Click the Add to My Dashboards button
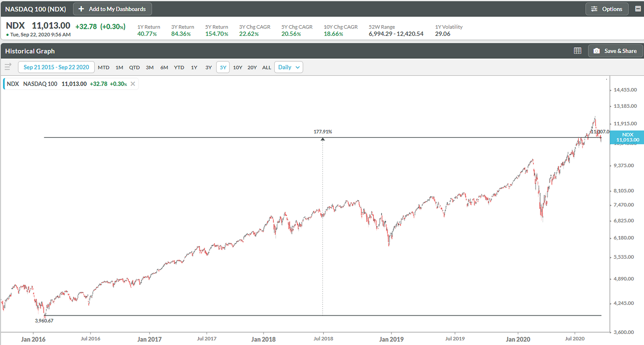This screenshot has height=345, width=644. point(112,9)
